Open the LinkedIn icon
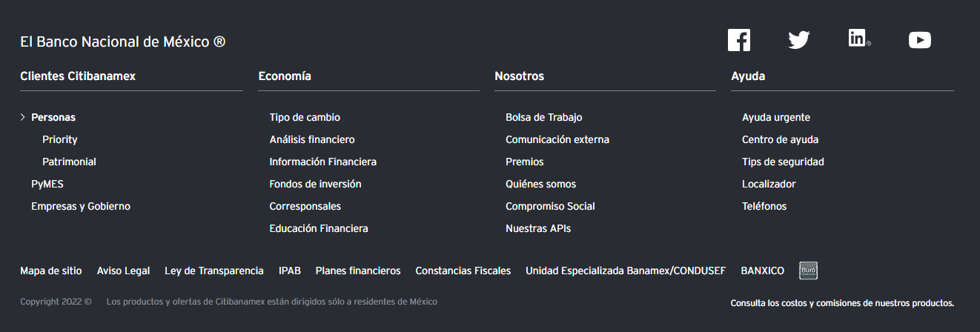Viewport: 980px width, 332px height. click(859, 39)
